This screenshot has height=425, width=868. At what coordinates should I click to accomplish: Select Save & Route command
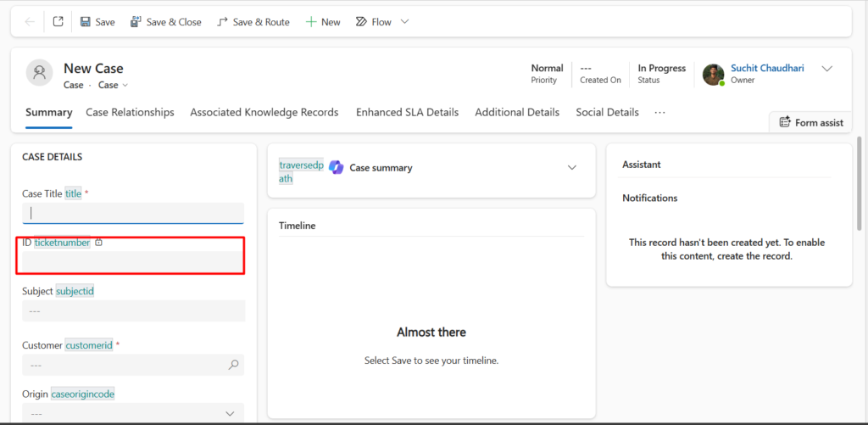[253, 22]
